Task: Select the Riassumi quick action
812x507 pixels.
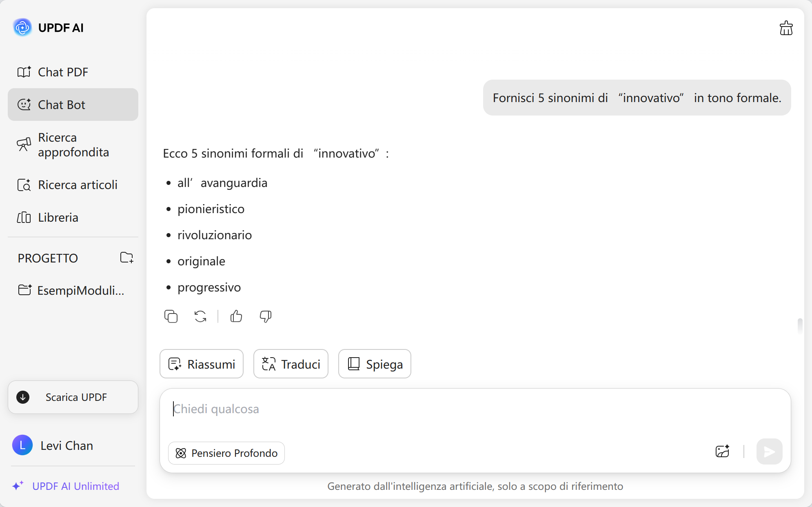Action: 201,364
